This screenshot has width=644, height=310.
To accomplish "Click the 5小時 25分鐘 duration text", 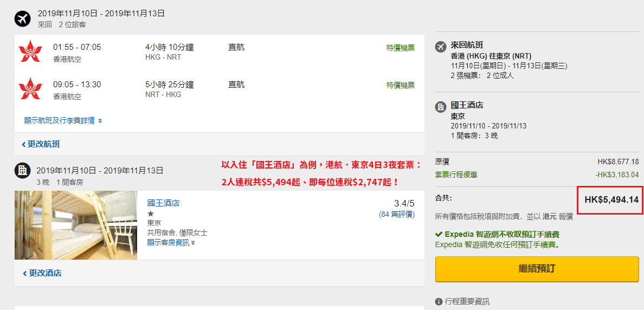I will point(170,85).
